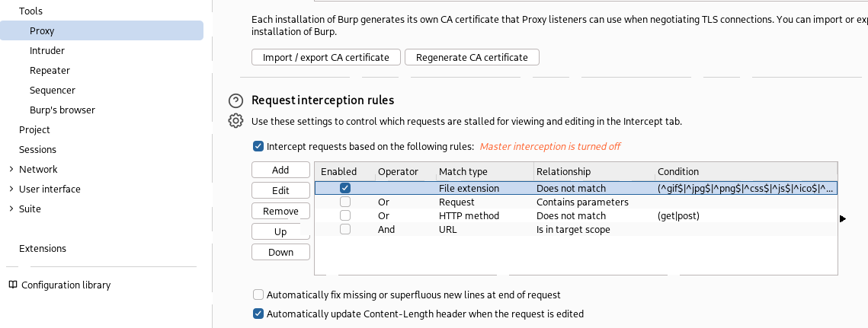This screenshot has width=868, height=328.
Task: Click the Master interception is turned off notice
Action: tap(549, 147)
